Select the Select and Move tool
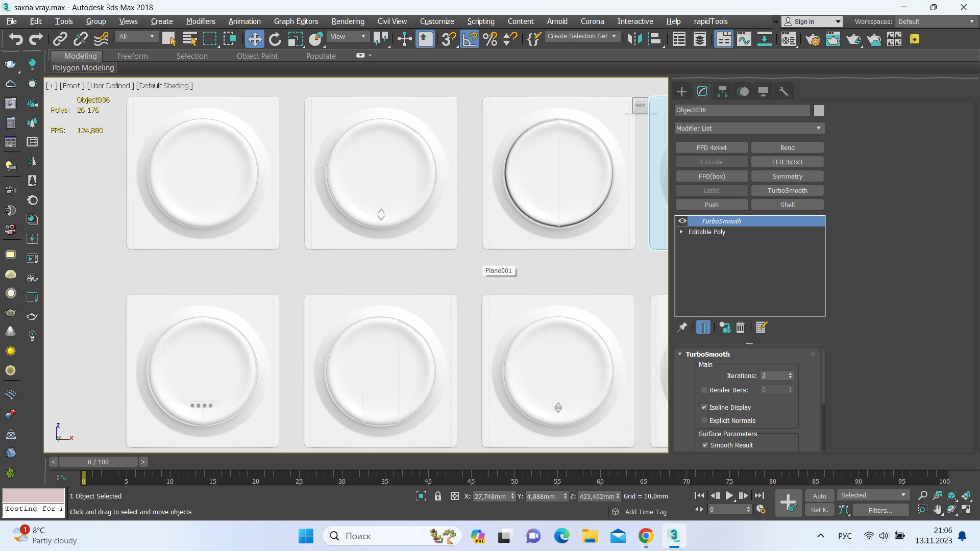This screenshot has height=551, width=980. pos(254,39)
